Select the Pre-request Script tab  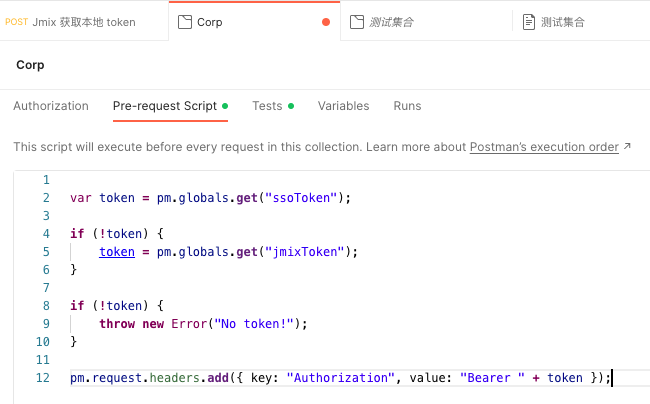pos(170,106)
